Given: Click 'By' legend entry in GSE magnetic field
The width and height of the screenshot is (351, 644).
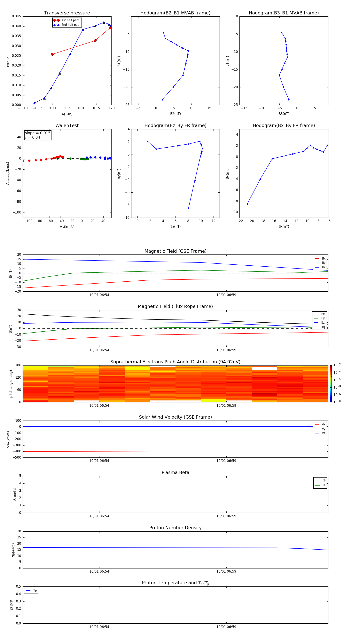Looking at the screenshot, I should [x=320, y=263].
